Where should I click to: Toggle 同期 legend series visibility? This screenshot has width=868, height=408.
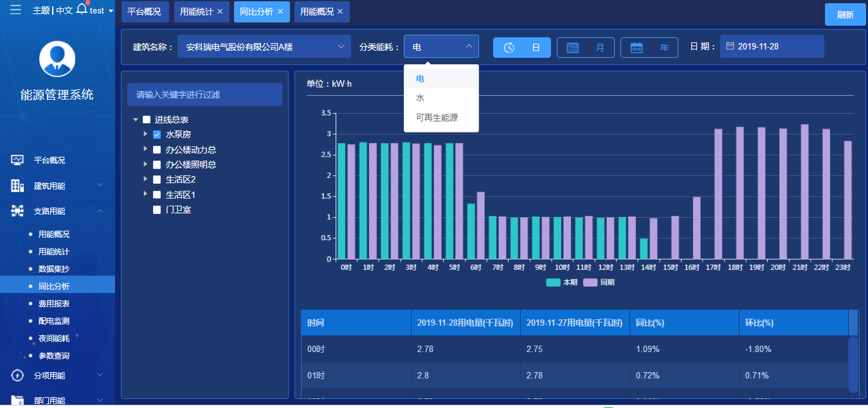(x=599, y=282)
